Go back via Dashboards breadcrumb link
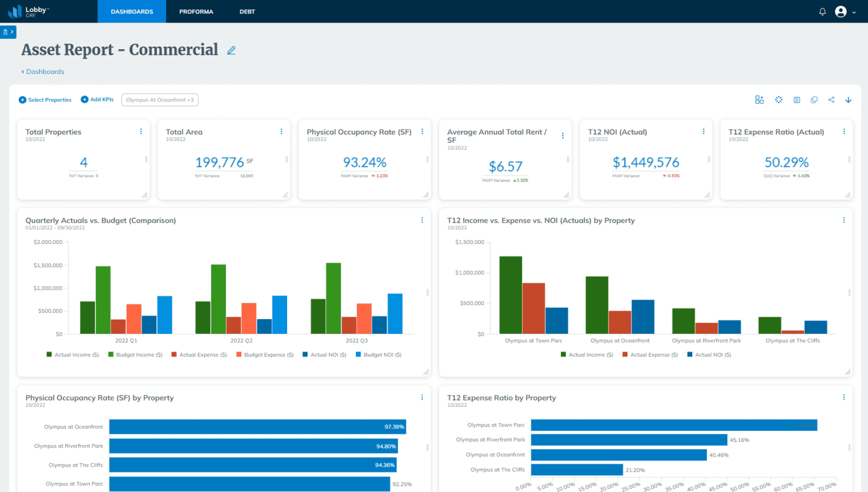 (x=43, y=72)
